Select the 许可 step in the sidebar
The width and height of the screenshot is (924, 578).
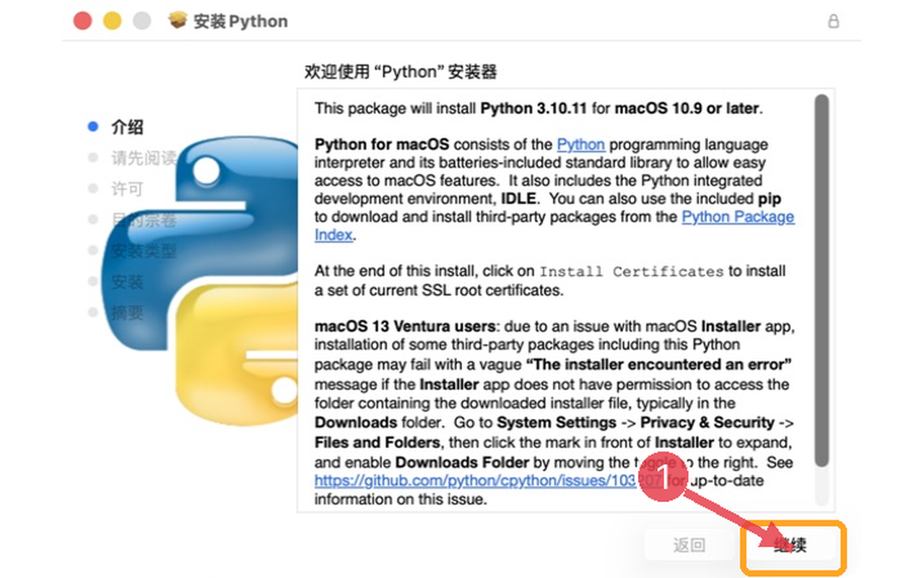[x=127, y=189]
